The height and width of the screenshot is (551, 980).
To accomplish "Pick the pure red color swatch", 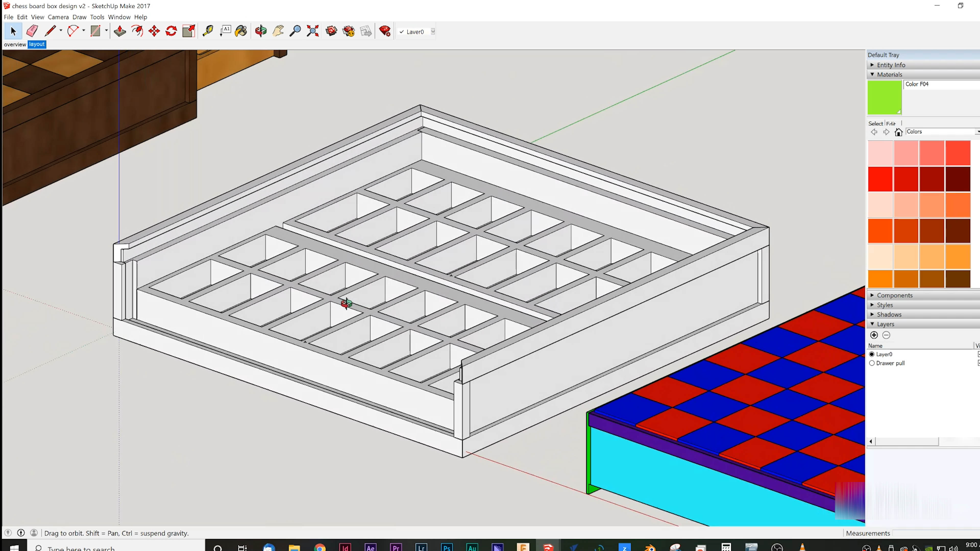I will tap(880, 179).
